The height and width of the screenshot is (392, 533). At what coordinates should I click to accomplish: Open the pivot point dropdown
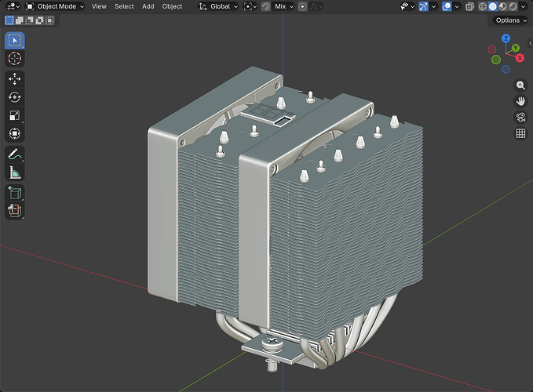click(x=250, y=6)
